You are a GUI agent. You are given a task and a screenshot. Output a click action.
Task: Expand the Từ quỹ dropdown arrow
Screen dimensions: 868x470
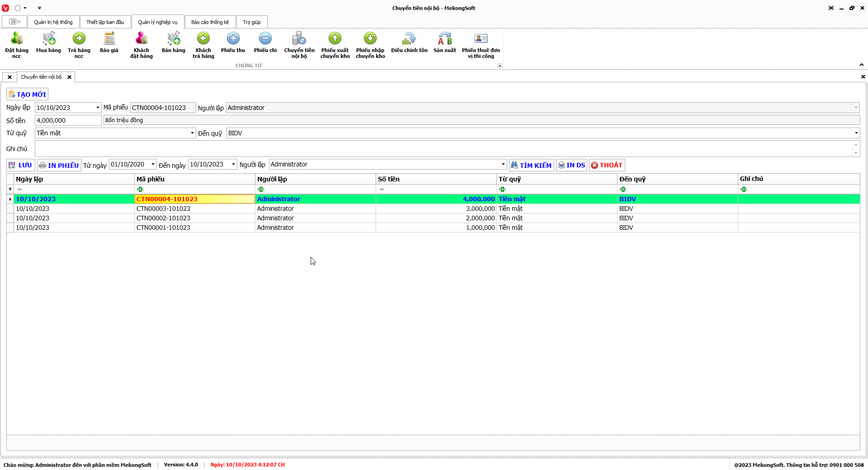(192, 133)
